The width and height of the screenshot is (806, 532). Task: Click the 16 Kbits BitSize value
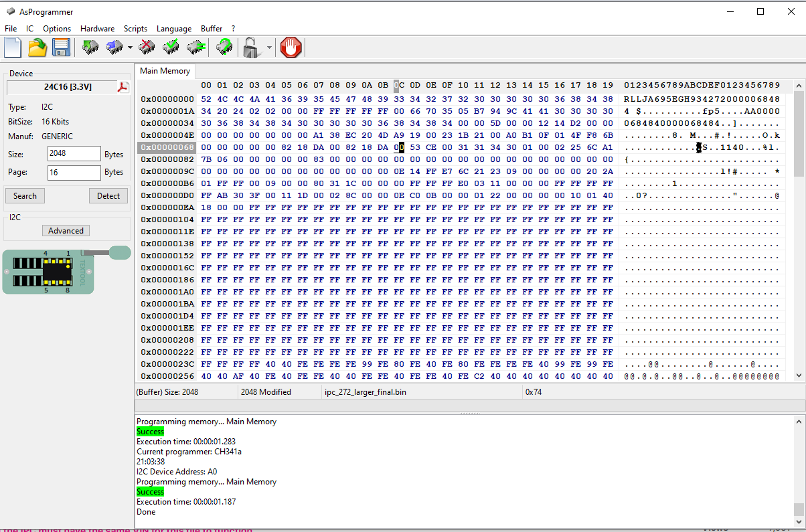[56, 122]
